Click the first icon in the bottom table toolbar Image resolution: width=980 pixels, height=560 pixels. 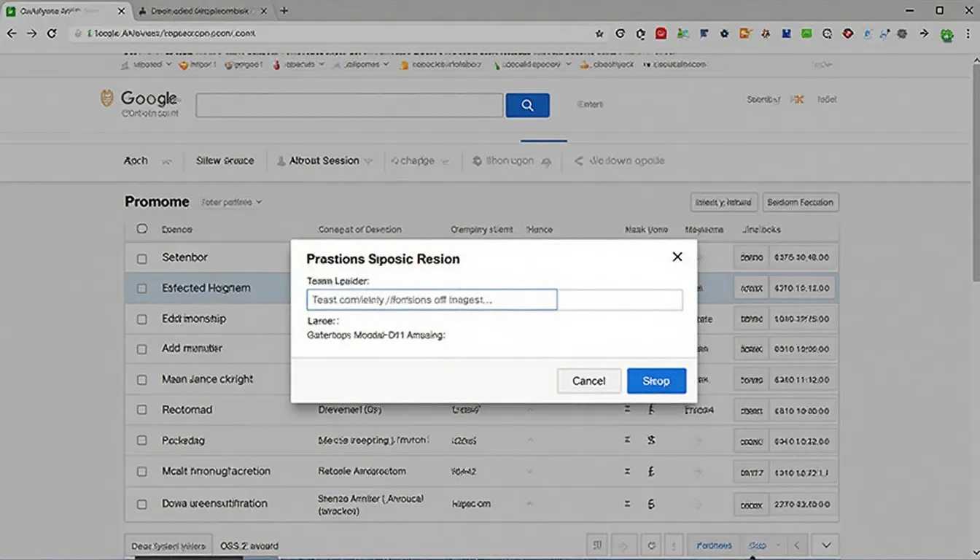click(x=597, y=545)
